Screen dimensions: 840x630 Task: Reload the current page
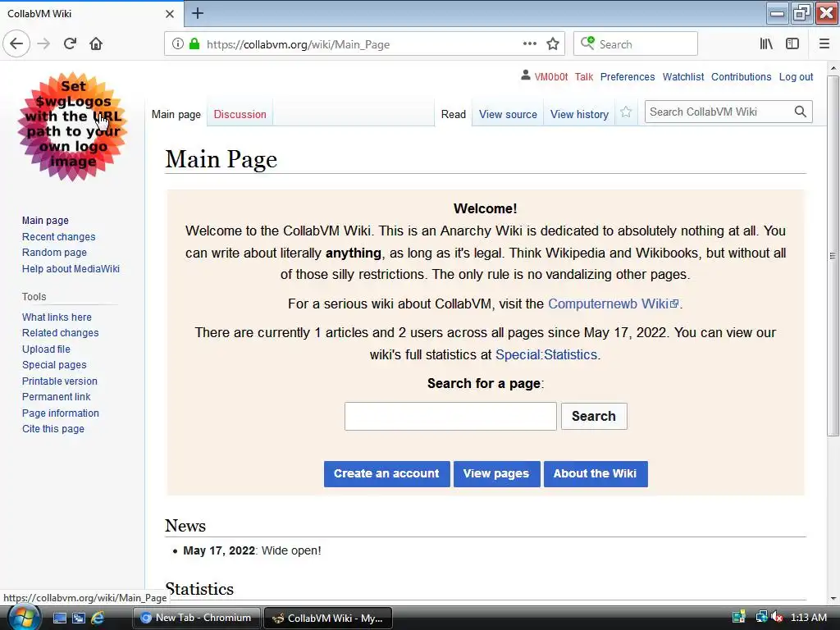tap(70, 43)
